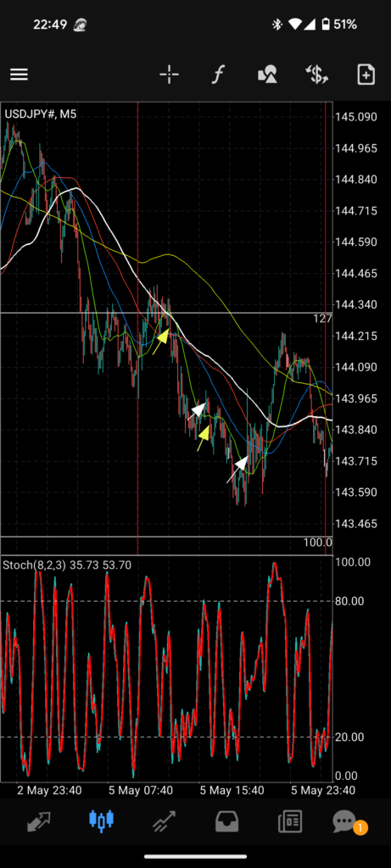The height and width of the screenshot is (868, 391).
Task: Tap the Bluetooth status icon
Action: click(x=276, y=25)
